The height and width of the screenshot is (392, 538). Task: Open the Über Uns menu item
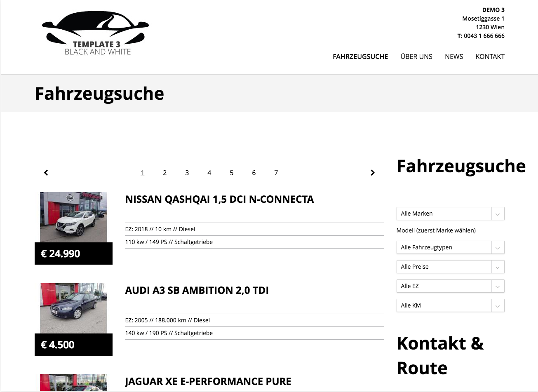[416, 57]
